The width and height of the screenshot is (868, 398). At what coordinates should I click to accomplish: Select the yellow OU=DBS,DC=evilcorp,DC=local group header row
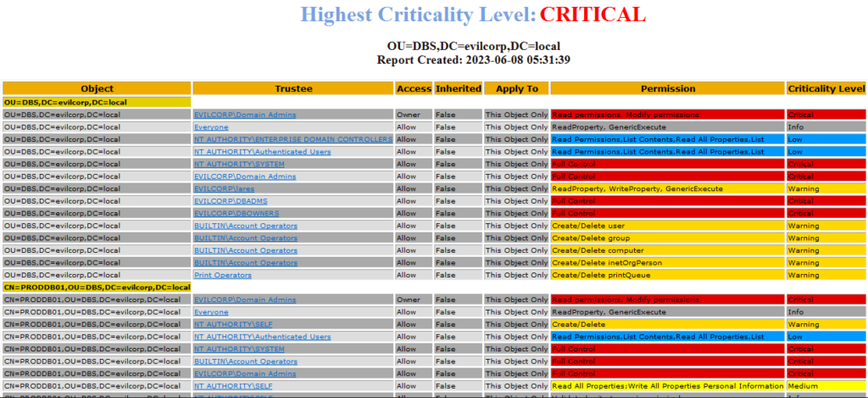[x=97, y=103]
